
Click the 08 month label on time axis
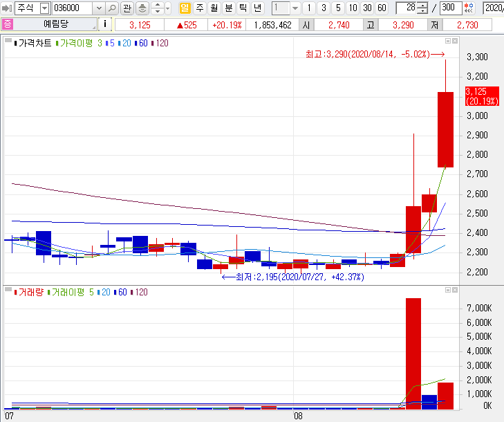point(298,416)
